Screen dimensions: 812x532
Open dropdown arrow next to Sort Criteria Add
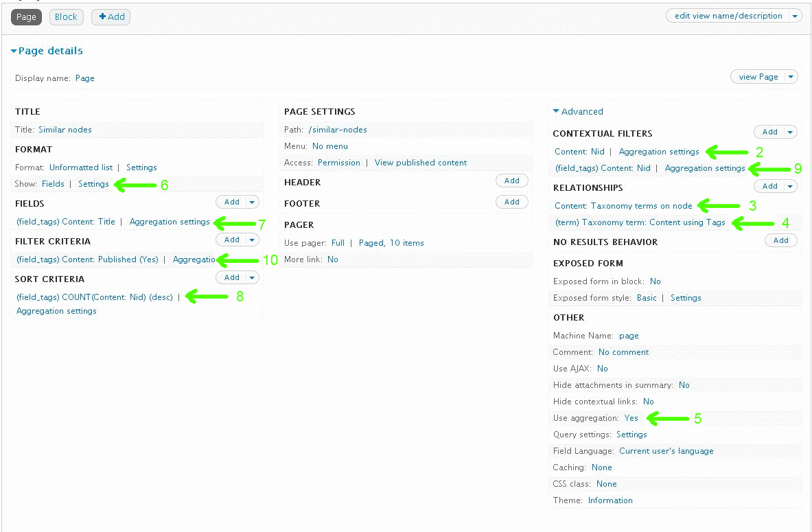tap(252, 277)
